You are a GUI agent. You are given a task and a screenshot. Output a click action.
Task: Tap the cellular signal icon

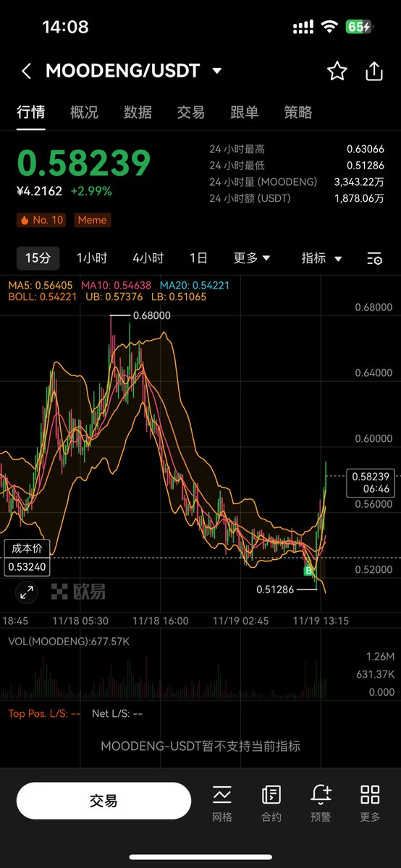(x=304, y=27)
